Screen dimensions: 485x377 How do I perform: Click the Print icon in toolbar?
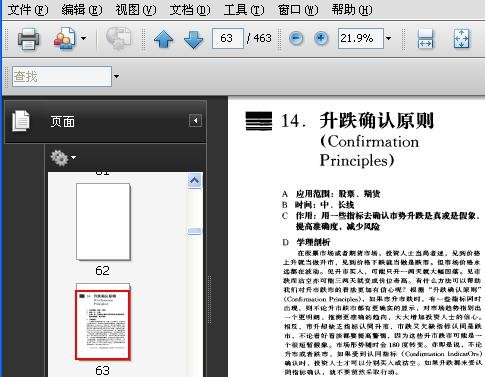click(28, 39)
